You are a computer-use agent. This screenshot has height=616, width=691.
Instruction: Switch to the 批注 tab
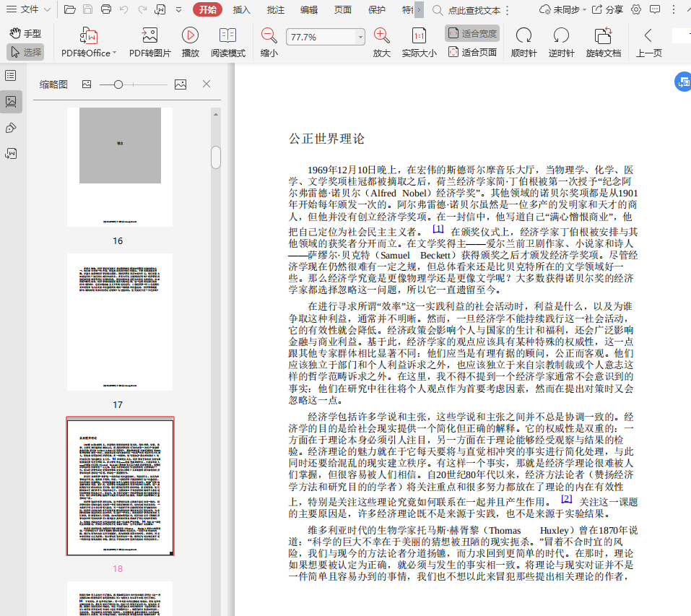tap(275, 9)
